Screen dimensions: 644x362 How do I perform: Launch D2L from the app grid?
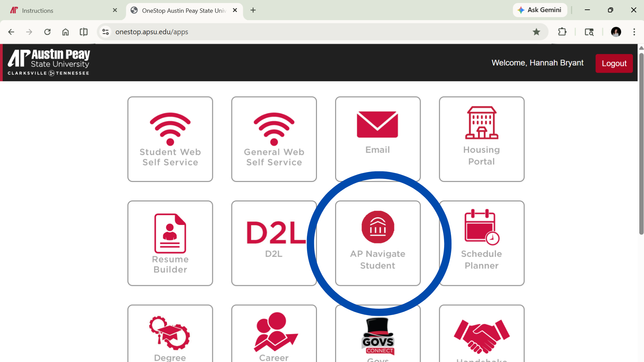274,243
